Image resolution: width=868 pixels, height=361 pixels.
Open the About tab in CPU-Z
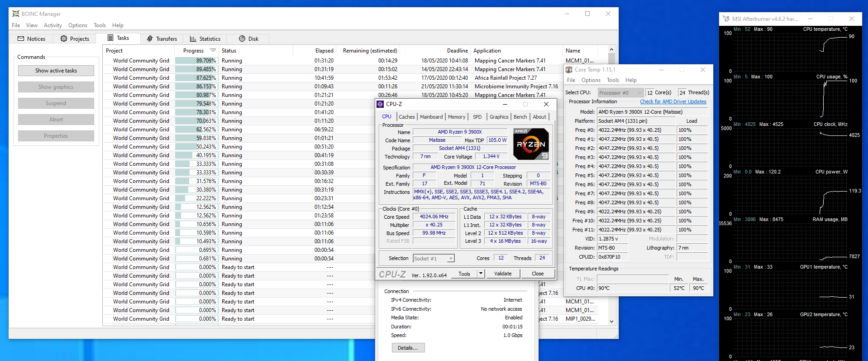coord(539,117)
